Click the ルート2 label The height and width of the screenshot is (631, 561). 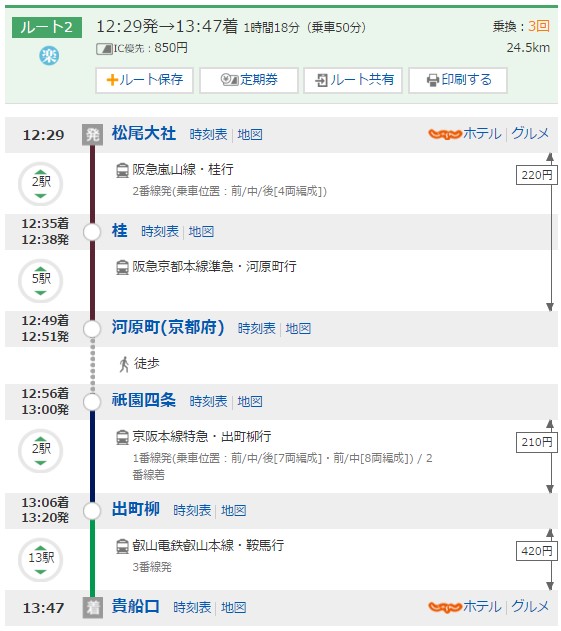pos(47,27)
